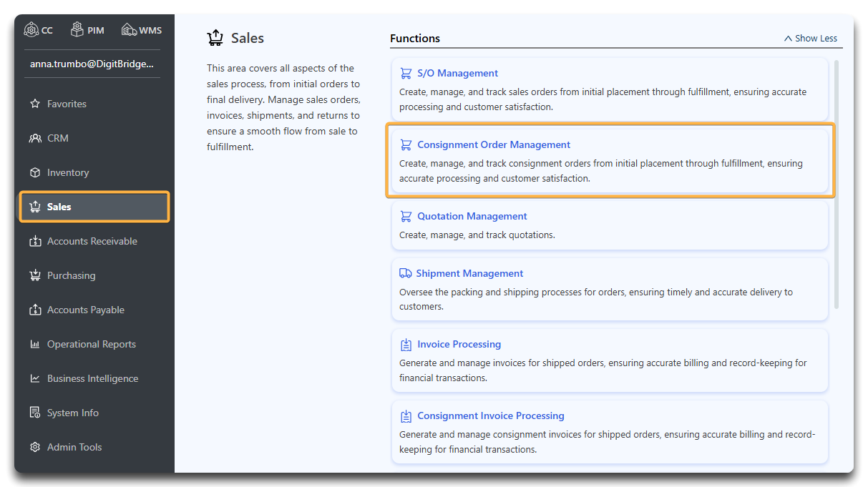Viewport: 868px width, 487px height.
Task: Click the CRM people icon
Action: [35, 138]
